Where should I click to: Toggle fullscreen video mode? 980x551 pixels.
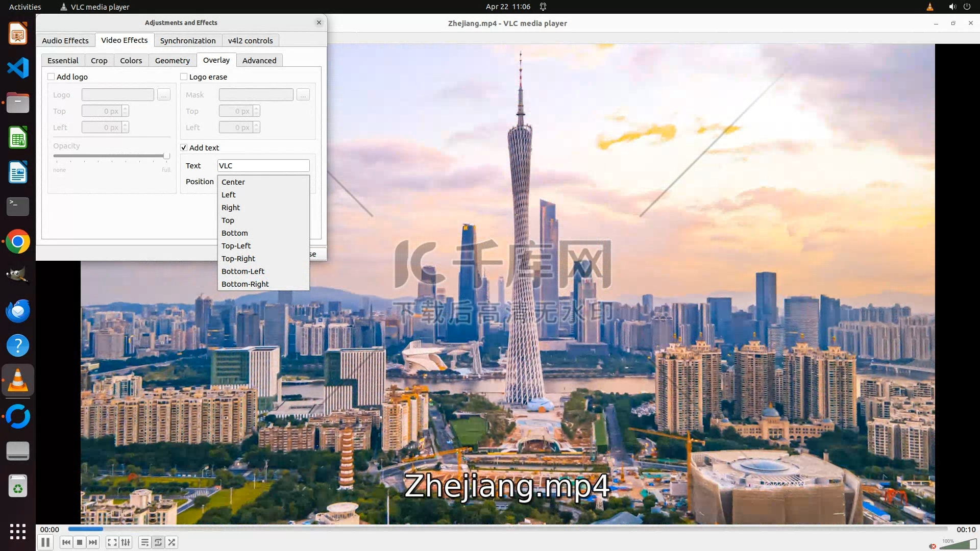tap(112, 542)
